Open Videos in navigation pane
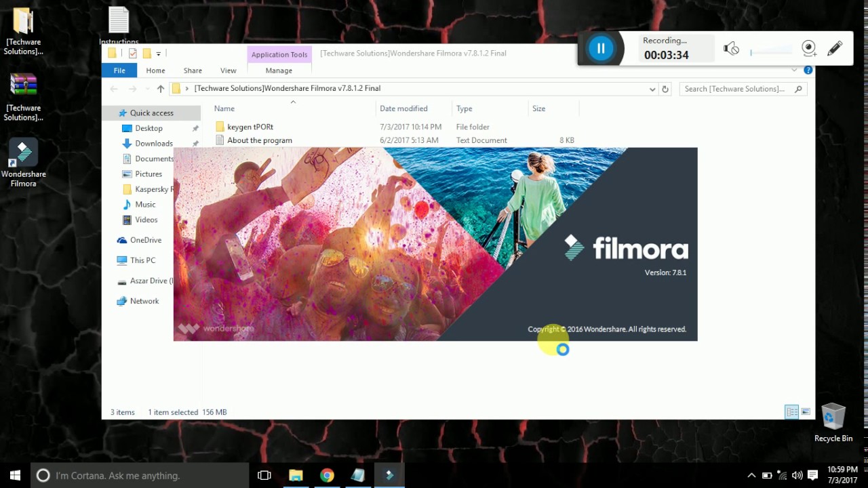The width and height of the screenshot is (868, 488). pos(146,220)
